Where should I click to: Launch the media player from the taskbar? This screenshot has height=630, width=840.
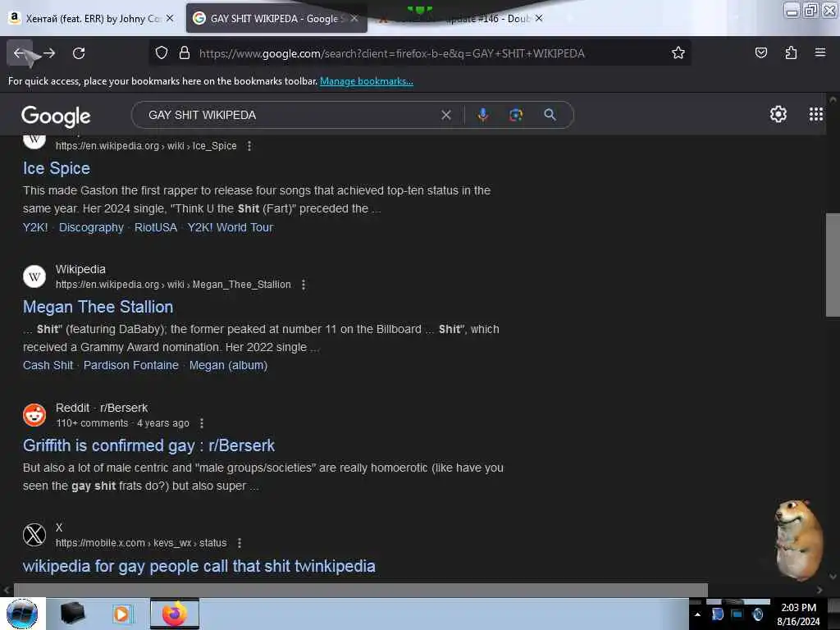click(x=121, y=614)
